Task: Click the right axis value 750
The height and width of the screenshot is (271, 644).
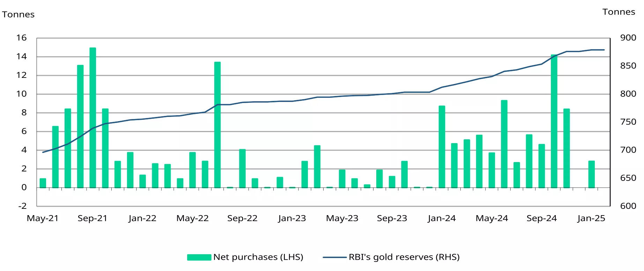Action: 628,122
